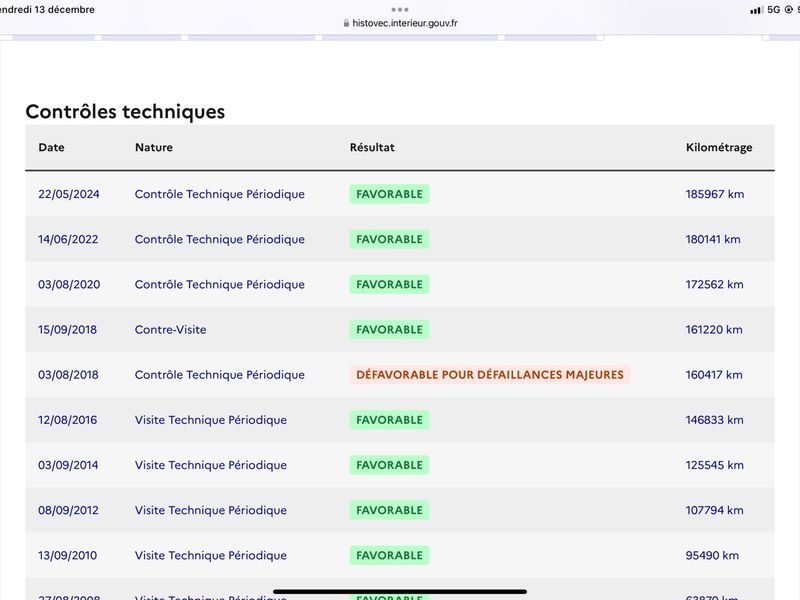Select mileage 146833 km
800x600 pixels.
pos(714,420)
